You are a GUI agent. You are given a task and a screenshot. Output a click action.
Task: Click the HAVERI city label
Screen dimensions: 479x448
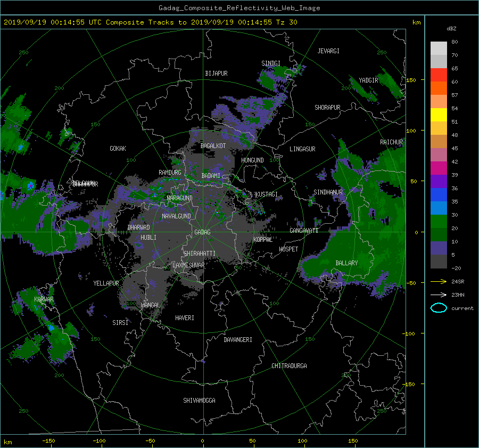tap(185, 318)
